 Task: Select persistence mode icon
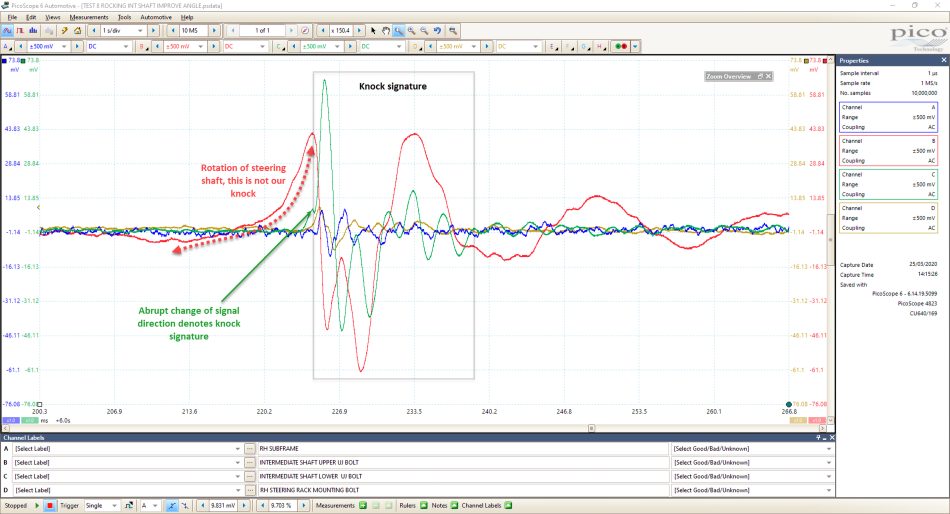(x=20, y=30)
